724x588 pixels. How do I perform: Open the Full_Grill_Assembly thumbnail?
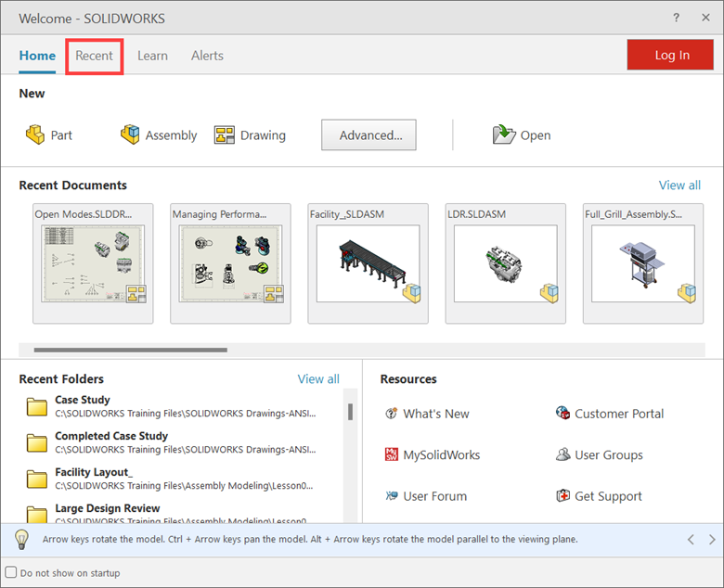click(x=643, y=263)
